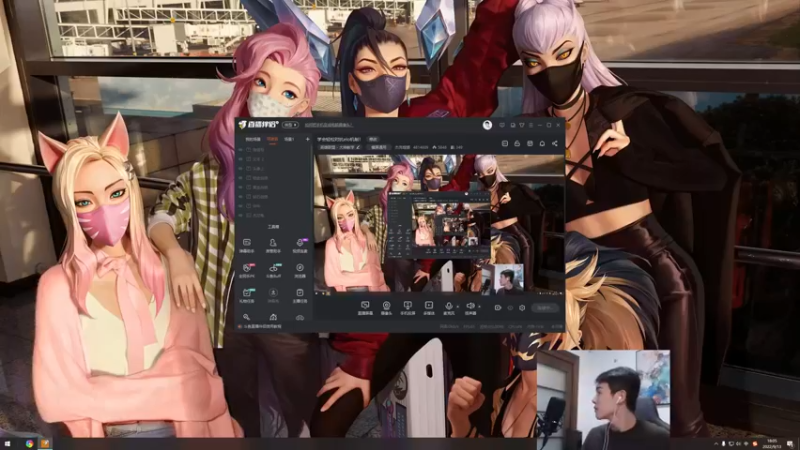Open the hexagon settings icon in bottom bar

coord(522,308)
